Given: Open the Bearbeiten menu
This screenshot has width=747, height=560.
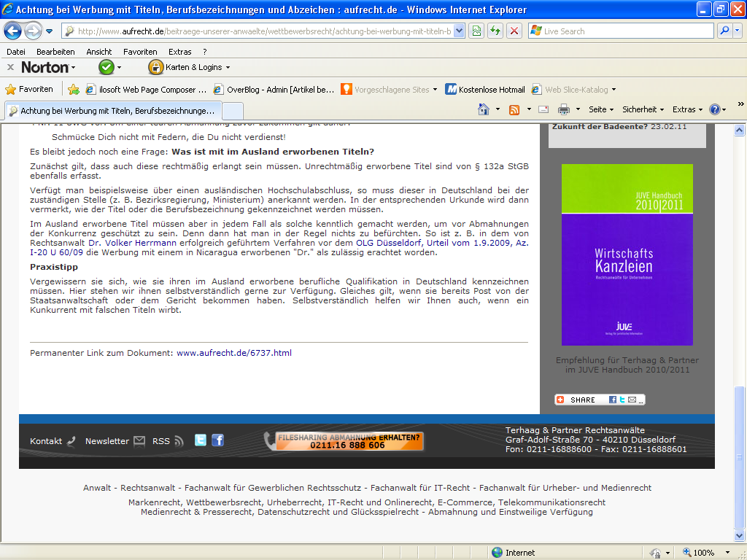Looking at the screenshot, I should coord(55,52).
